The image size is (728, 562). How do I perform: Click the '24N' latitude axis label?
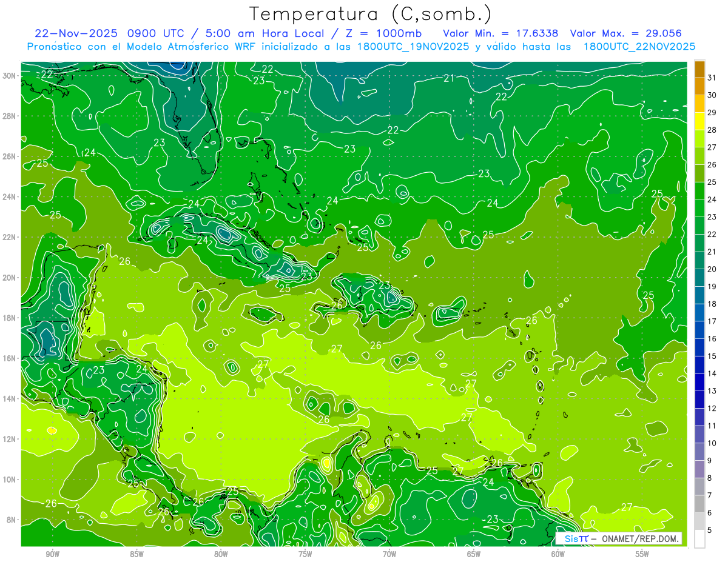(9, 197)
